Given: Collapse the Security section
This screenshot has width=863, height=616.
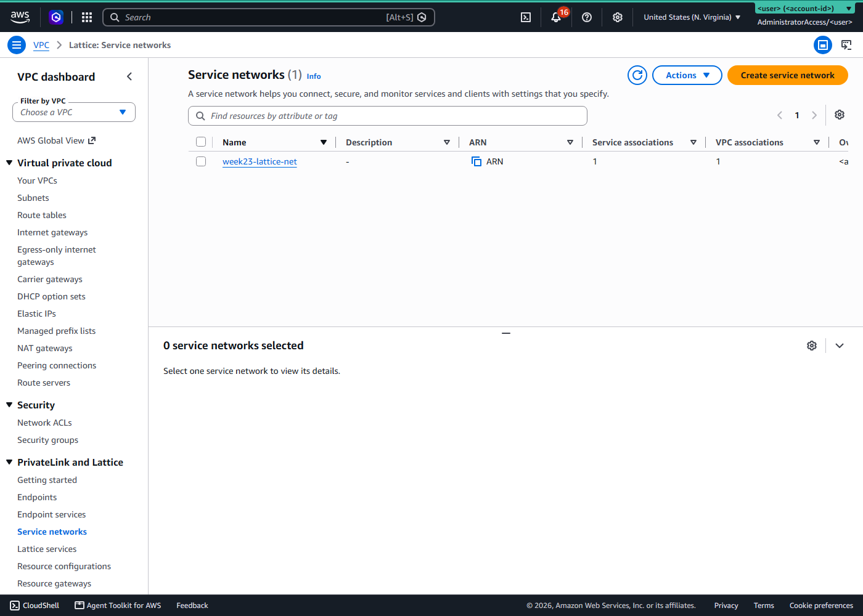Looking at the screenshot, I should pyautogui.click(x=9, y=405).
